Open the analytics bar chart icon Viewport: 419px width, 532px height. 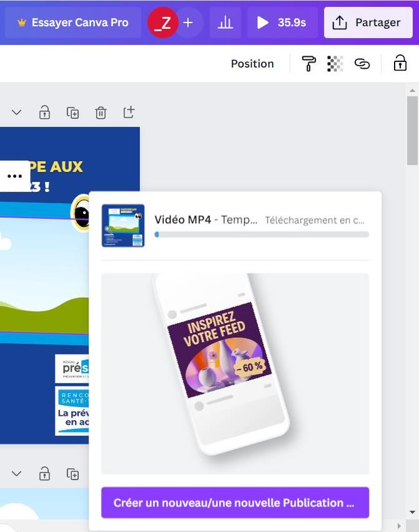[225, 23]
